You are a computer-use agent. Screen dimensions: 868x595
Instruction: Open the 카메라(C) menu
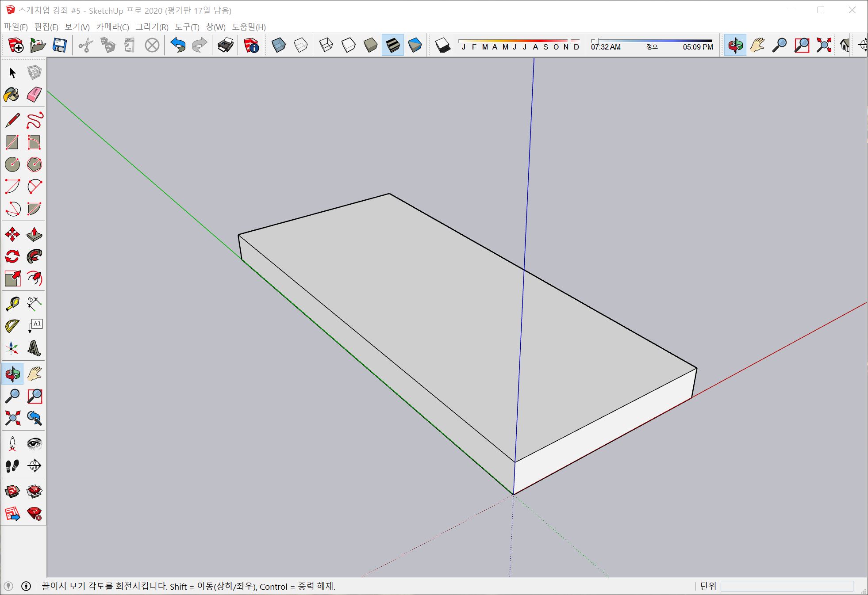(112, 27)
